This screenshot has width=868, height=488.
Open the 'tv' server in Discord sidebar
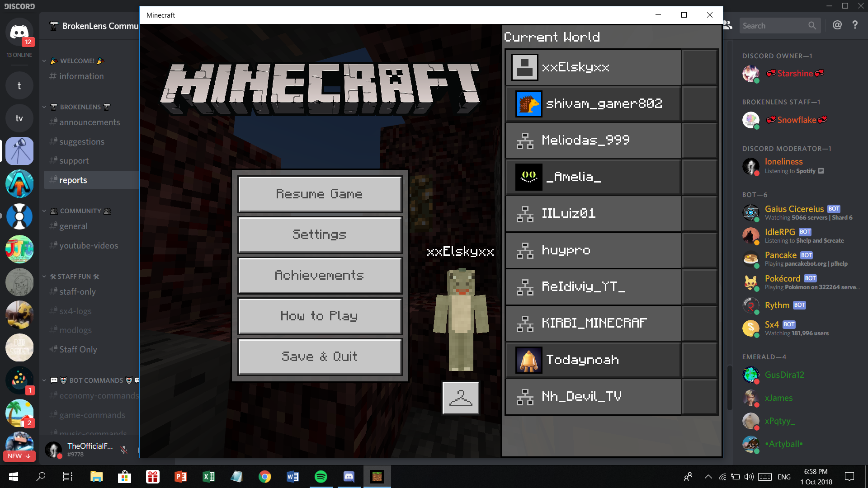point(19,118)
